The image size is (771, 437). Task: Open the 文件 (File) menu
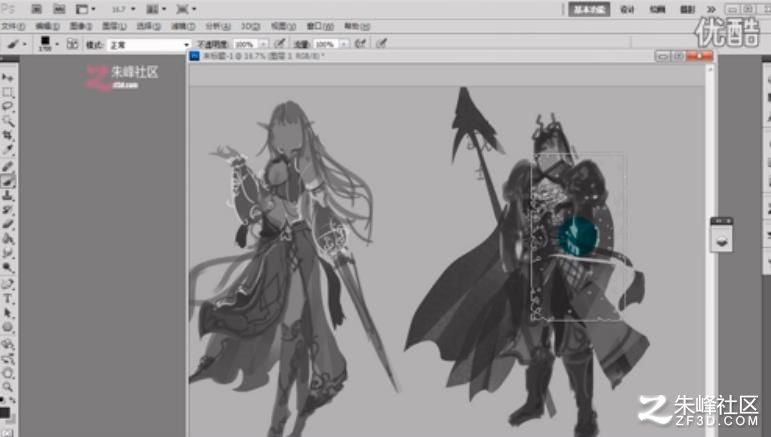(x=13, y=26)
